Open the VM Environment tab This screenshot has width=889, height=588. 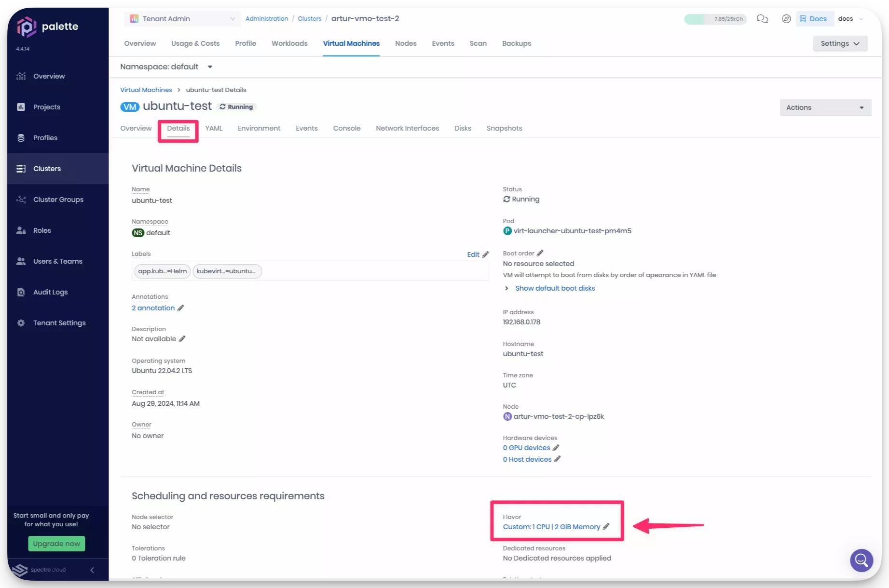coord(259,128)
